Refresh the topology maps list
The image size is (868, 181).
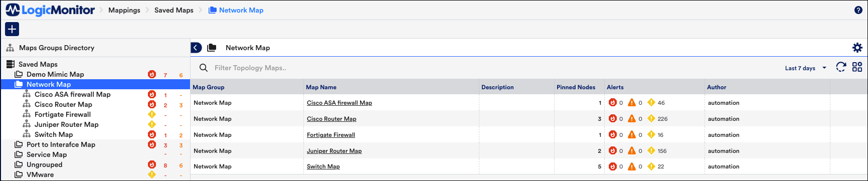841,67
